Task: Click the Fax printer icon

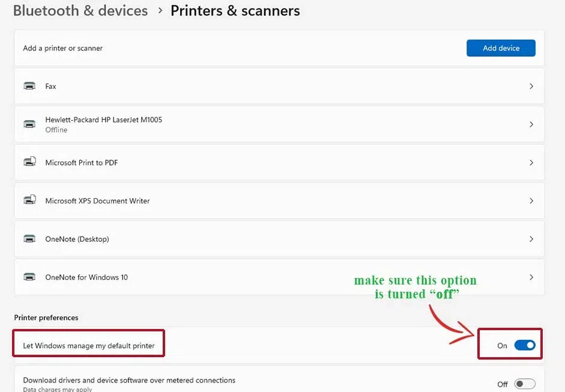Action: click(x=29, y=86)
